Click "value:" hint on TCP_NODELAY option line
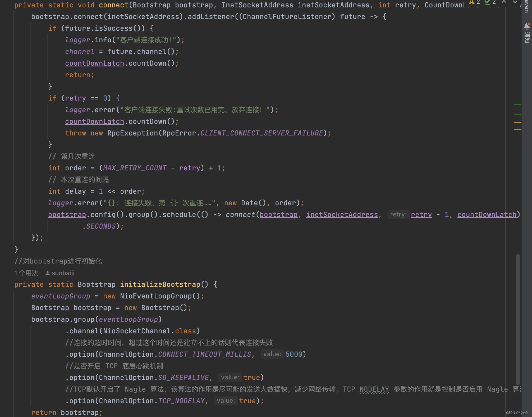532x417 pixels. pyautogui.click(x=226, y=401)
